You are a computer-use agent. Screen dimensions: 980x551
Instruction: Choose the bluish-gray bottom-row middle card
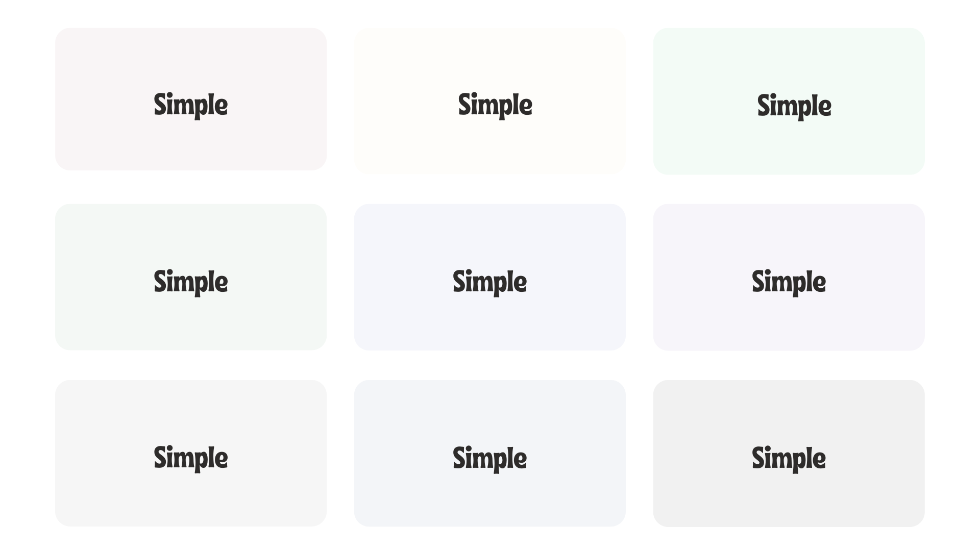pyautogui.click(x=490, y=453)
